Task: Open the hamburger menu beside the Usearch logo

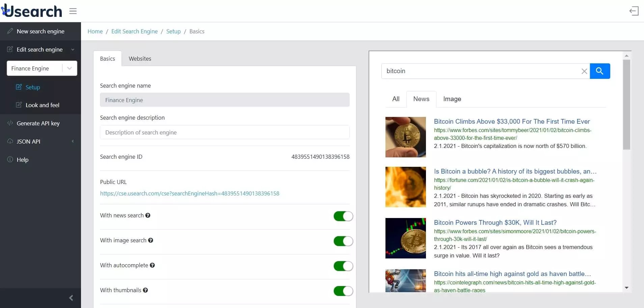Action: (73, 11)
